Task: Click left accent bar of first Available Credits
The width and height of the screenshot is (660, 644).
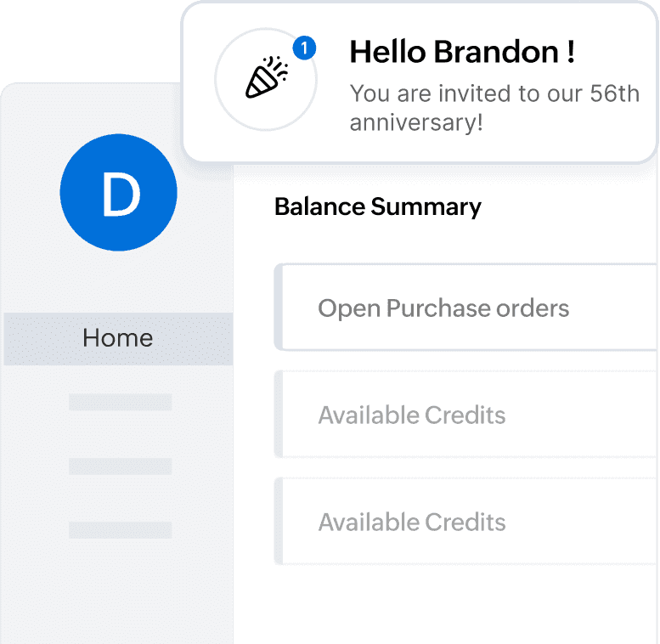Action: (x=278, y=415)
